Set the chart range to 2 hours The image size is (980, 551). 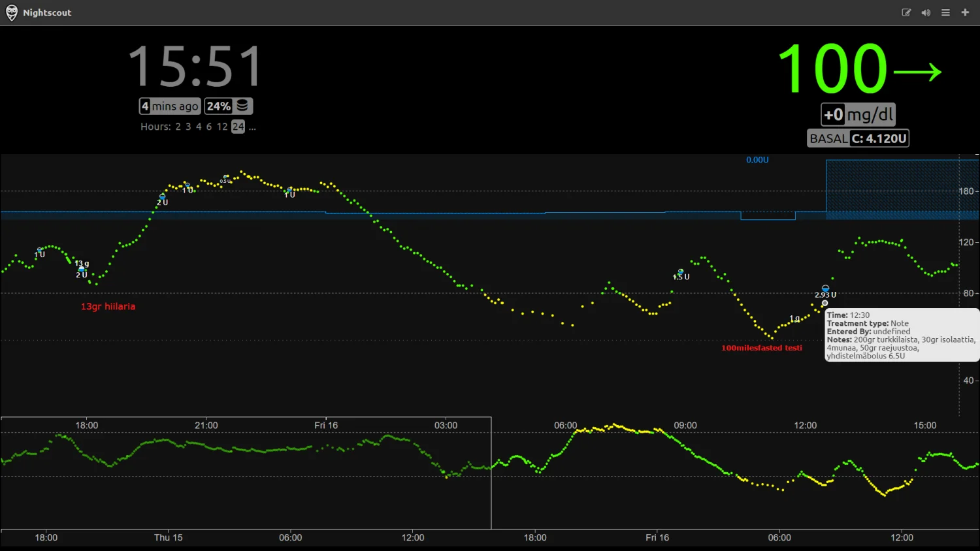tap(178, 127)
